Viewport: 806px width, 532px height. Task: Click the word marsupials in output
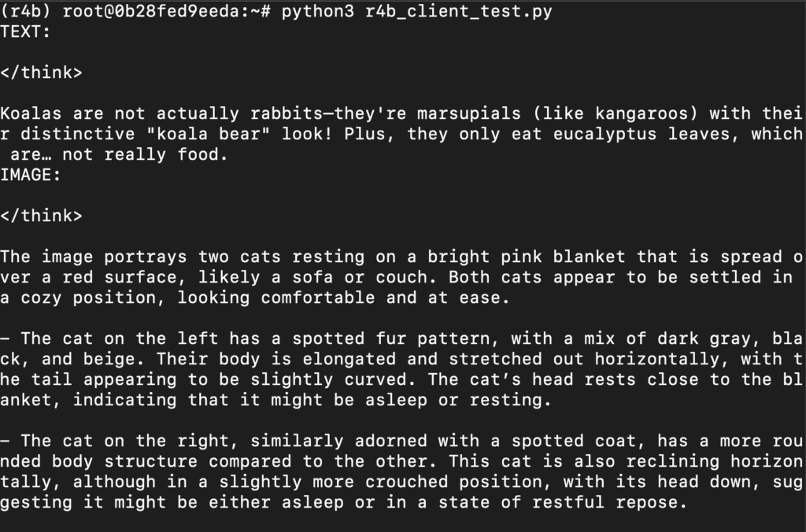(469, 113)
